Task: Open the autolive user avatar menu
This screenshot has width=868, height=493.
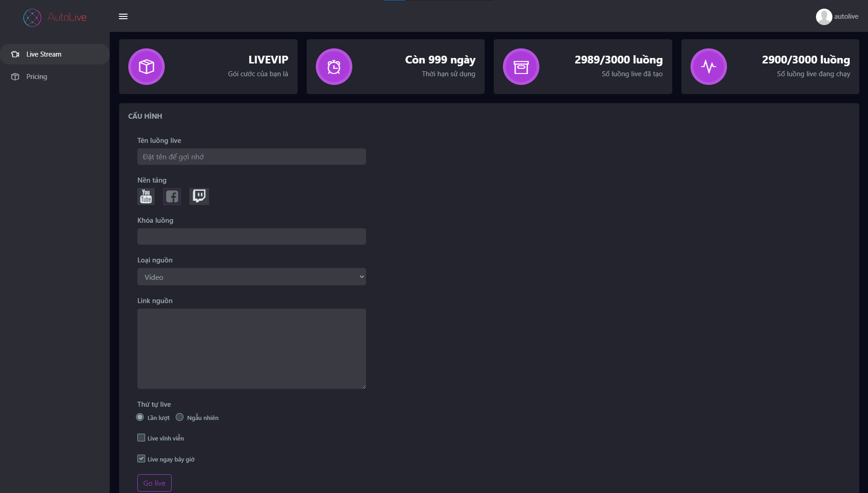Action: pyautogui.click(x=824, y=17)
